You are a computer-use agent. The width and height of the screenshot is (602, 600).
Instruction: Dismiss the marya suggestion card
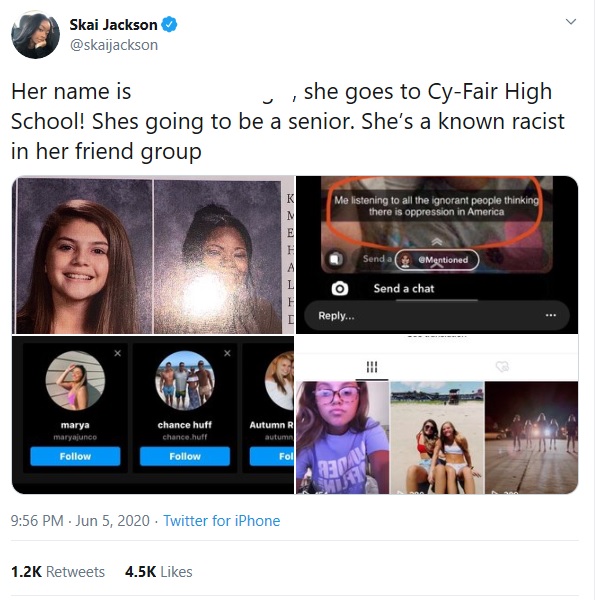(x=117, y=353)
